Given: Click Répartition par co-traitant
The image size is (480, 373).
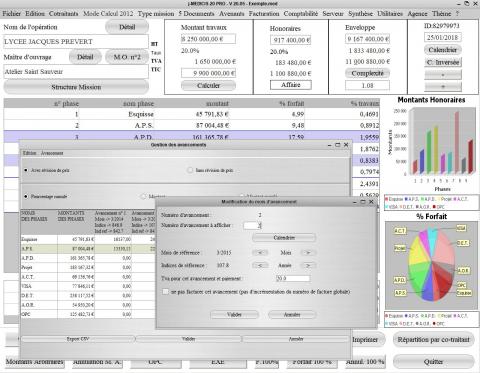Looking at the screenshot, I should coord(433,339).
